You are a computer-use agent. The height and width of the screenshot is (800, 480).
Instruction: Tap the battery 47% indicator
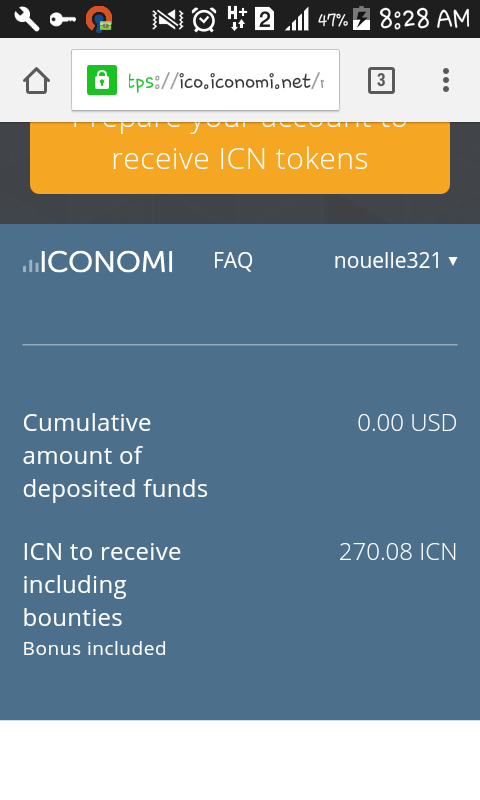pyautogui.click(x=344, y=19)
